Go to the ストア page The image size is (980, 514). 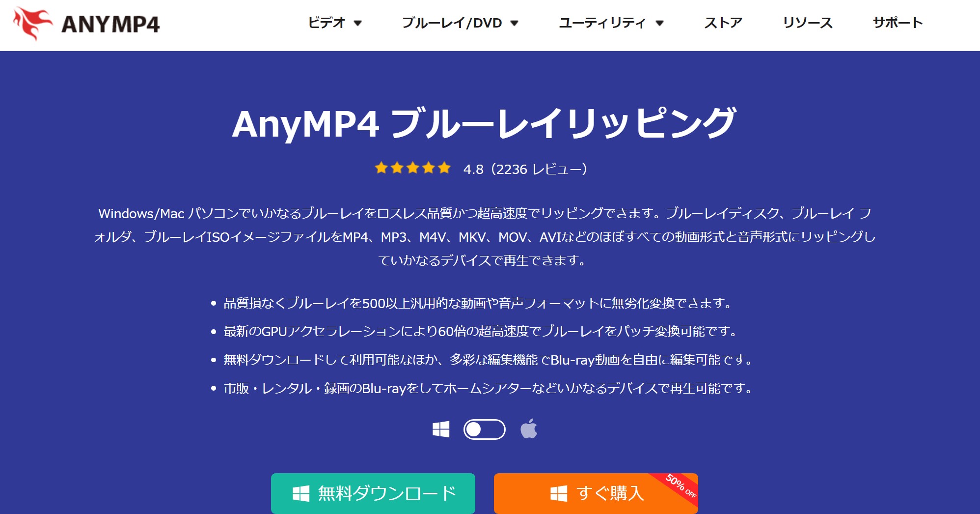click(x=723, y=23)
